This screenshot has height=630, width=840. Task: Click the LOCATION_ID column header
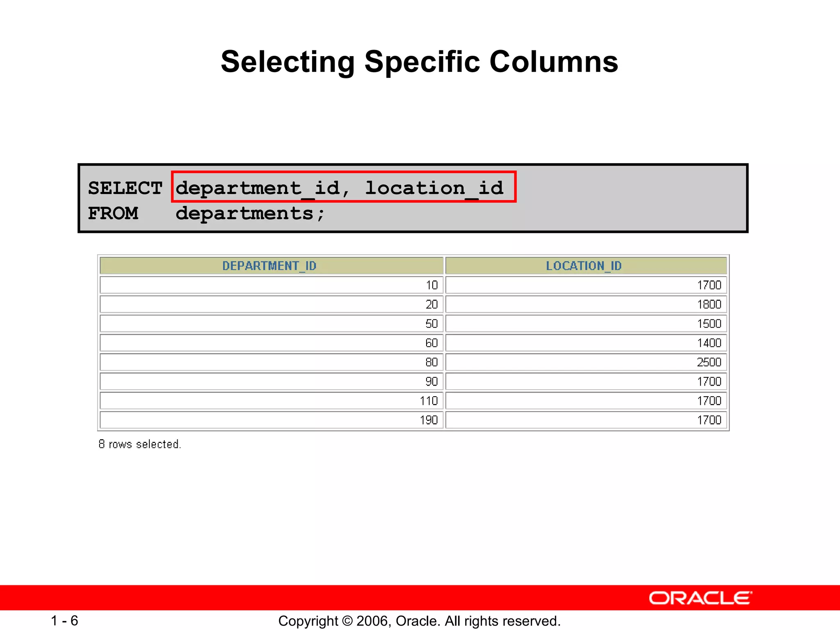pos(584,266)
